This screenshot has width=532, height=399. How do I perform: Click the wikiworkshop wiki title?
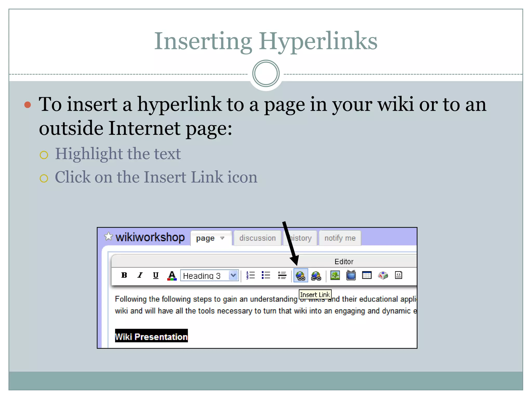click(x=150, y=237)
